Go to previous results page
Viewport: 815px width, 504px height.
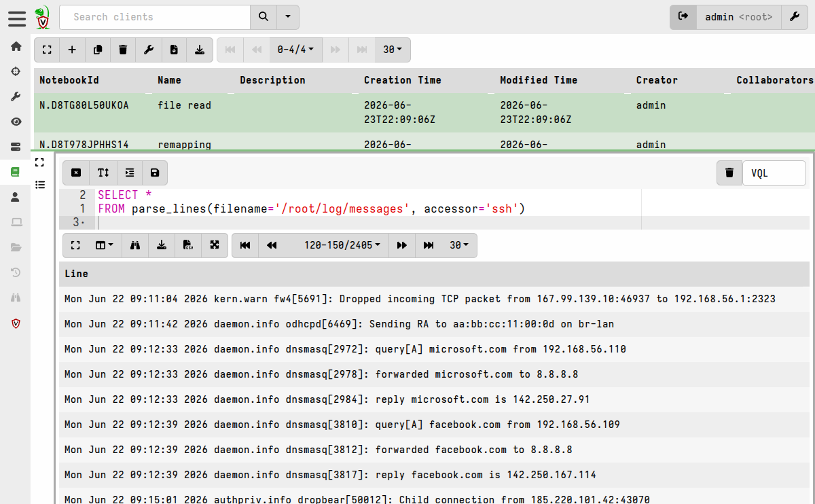(272, 245)
